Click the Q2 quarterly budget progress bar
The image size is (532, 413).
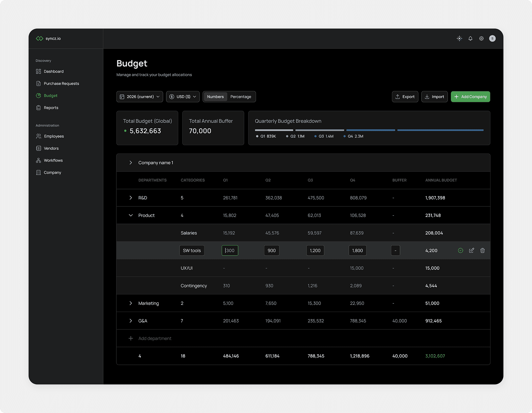(x=320, y=130)
